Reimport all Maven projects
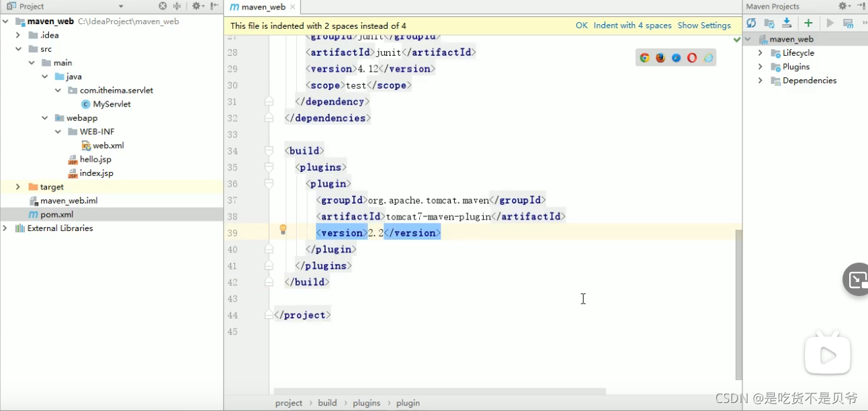 click(x=751, y=23)
